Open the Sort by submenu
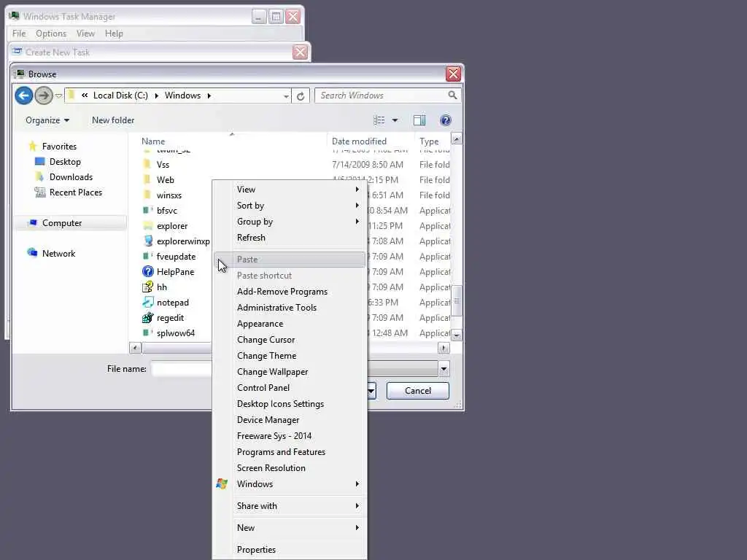This screenshot has width=747, height=560. pyautogui.click(x=290, y=206)
